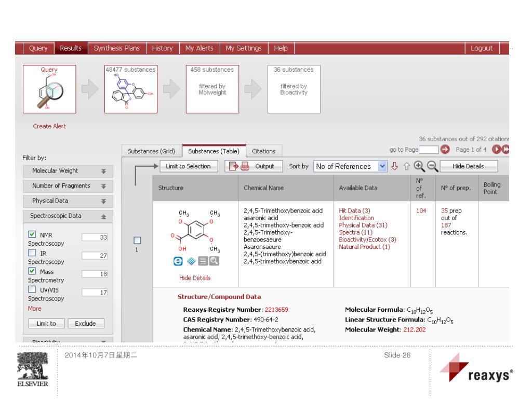The width and height of the screenshot is (532, 399).
Task: Click the NMR count field 33
Action: pos(95,237)
